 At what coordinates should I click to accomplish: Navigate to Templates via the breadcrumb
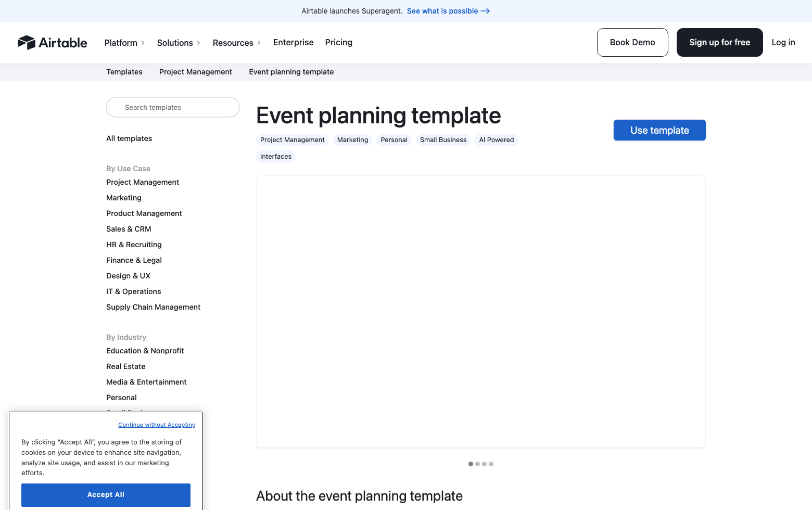124,72
